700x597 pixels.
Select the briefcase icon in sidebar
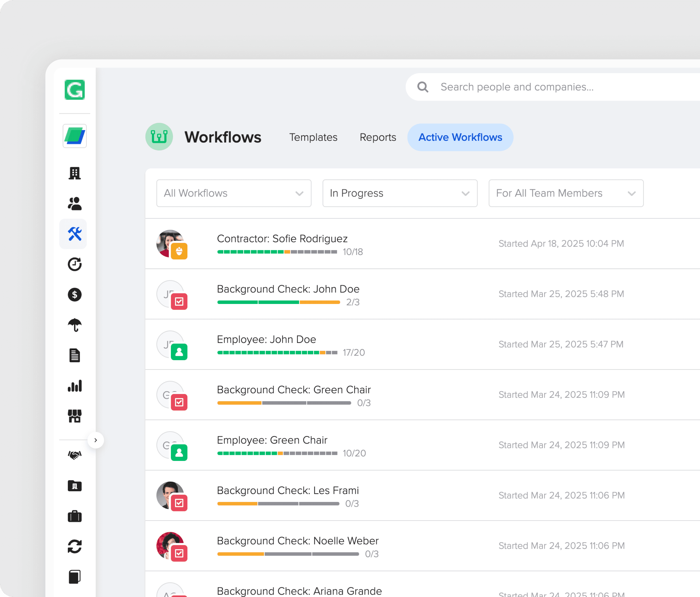pos(74,516)
